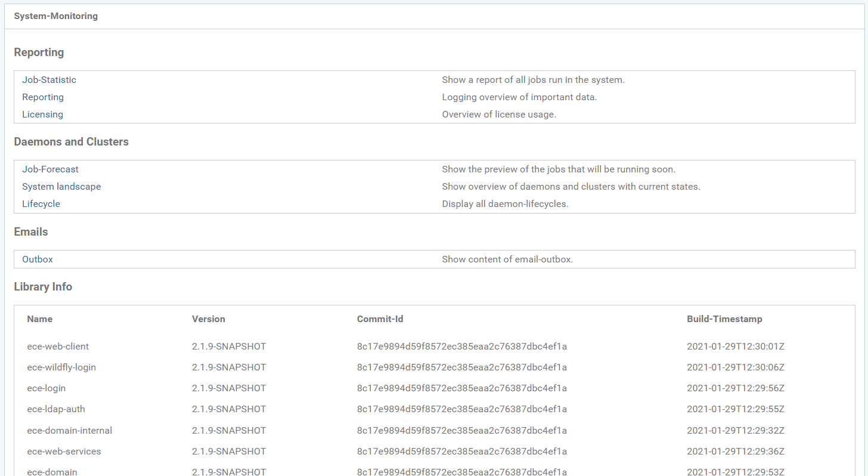The image size is (868, 476).
Task: Select the ece-wildfly-login library name
Action: [x=61, y=367]
